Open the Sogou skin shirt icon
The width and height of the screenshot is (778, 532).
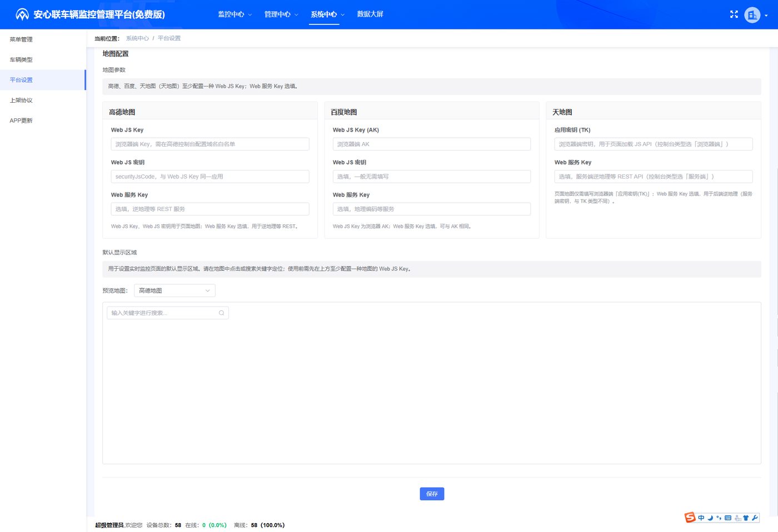pos(746,518)
